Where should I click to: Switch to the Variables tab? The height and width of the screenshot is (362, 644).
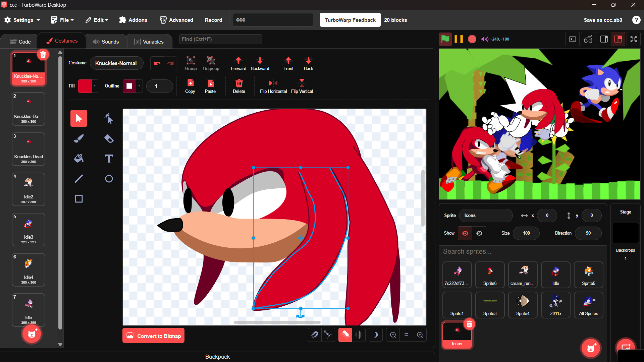(x=149, y=42)
